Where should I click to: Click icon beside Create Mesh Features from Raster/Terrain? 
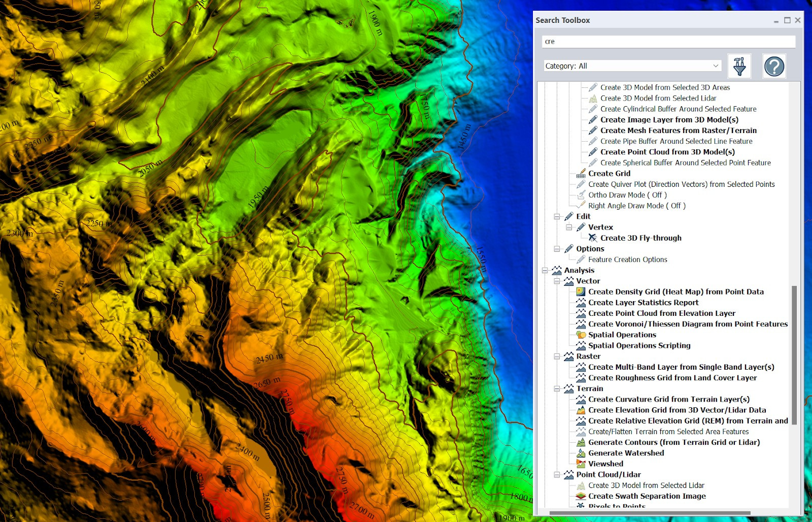593,130
